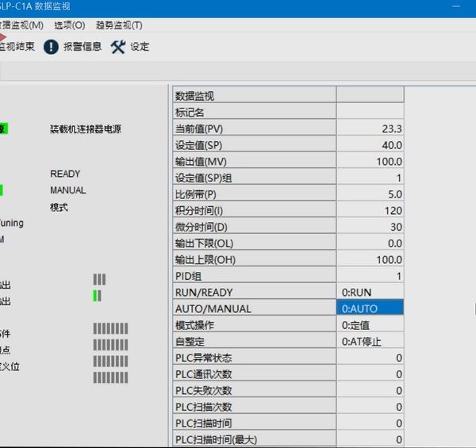The width and height of the screenshot is (476, 448).
Task: Click the green power indicator at top left
Action: point(3,129)
